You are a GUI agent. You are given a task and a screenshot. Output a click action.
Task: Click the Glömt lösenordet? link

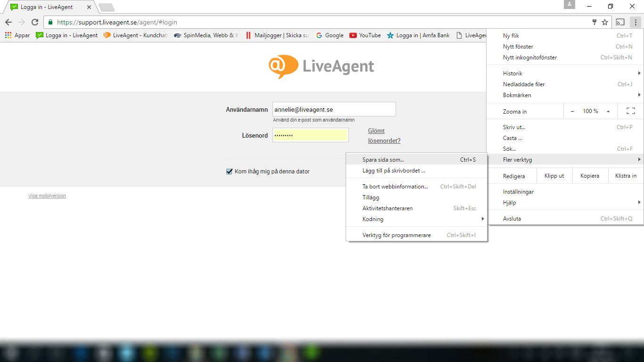coord(384,136)
